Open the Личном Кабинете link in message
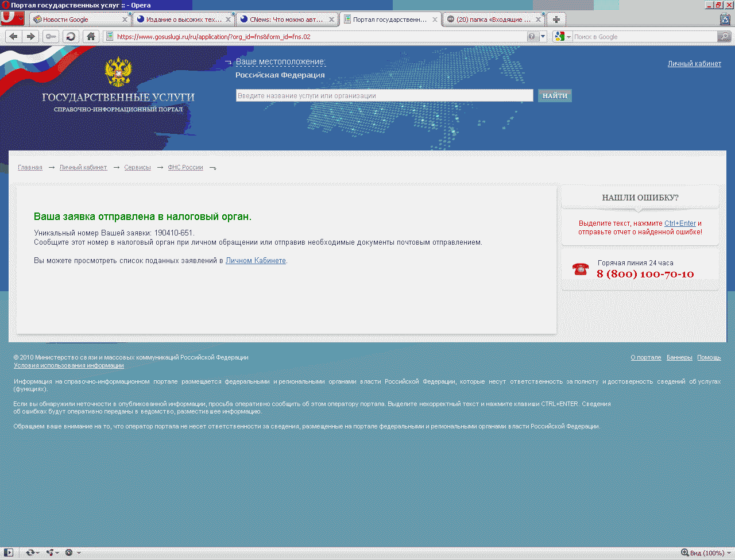 click(256, 261)
